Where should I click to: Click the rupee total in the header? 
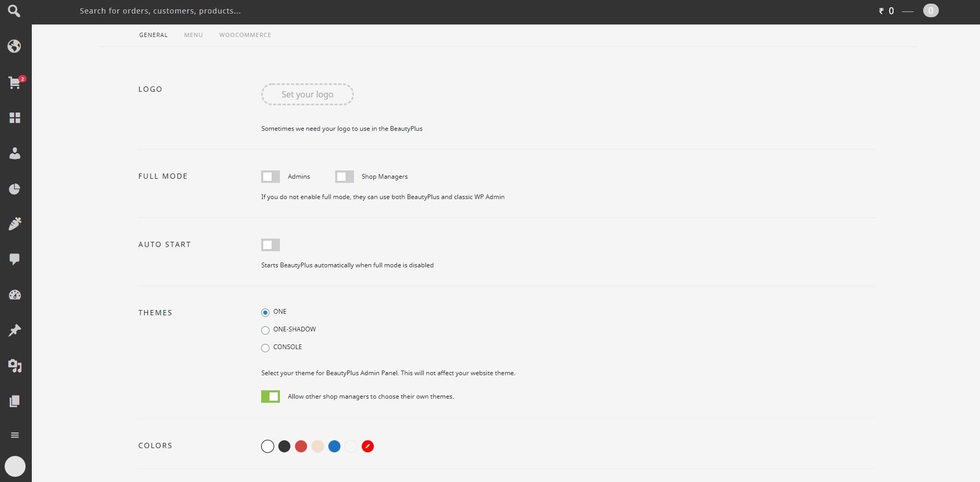(886, 11)
